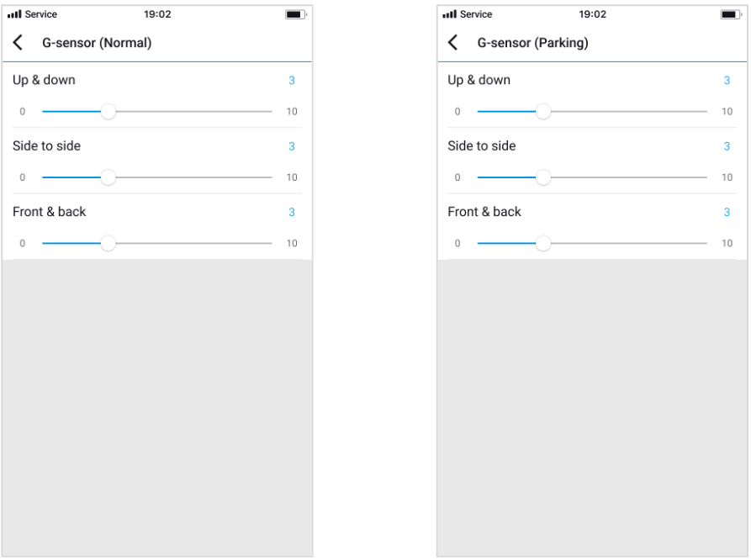Click Normal Up & down value 3
The image size is (751, 560).
[x=292, y=81]
